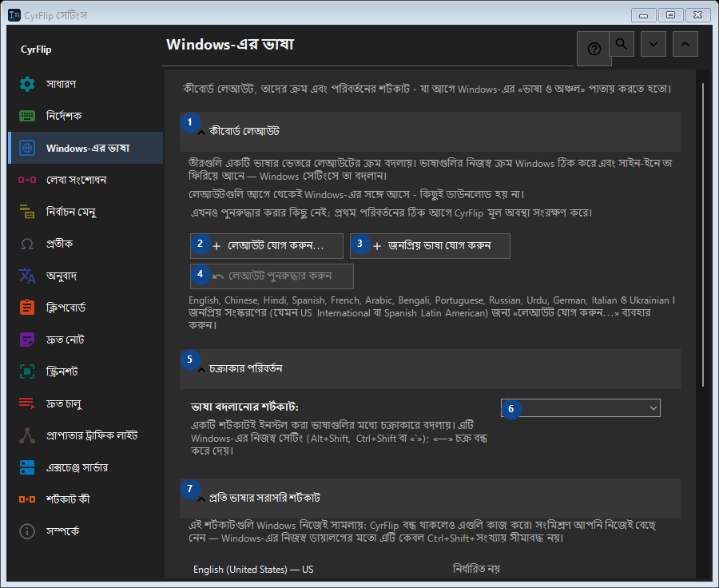Go to the শর্টকাট কী page
719x588 pixels.
[85, 499]
